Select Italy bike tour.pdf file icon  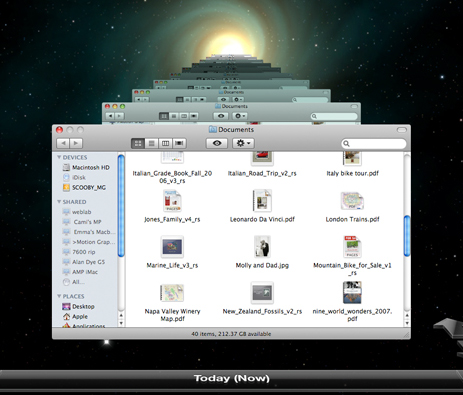[352, 158]
